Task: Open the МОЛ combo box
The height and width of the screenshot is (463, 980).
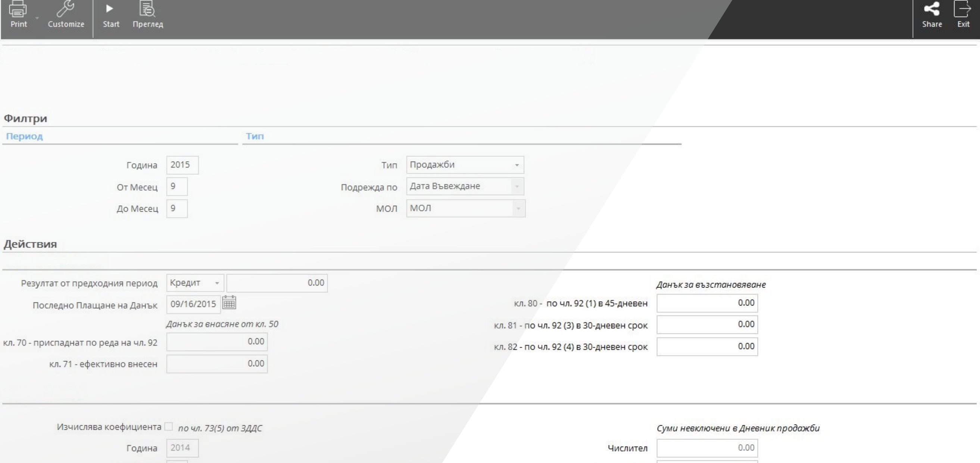Action: point(518,209)
